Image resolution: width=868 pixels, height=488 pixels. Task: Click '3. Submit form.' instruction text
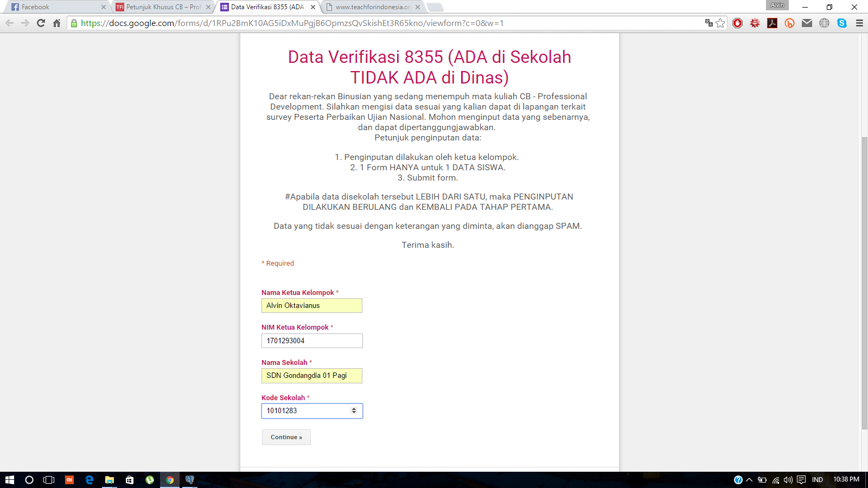(427, 178)
